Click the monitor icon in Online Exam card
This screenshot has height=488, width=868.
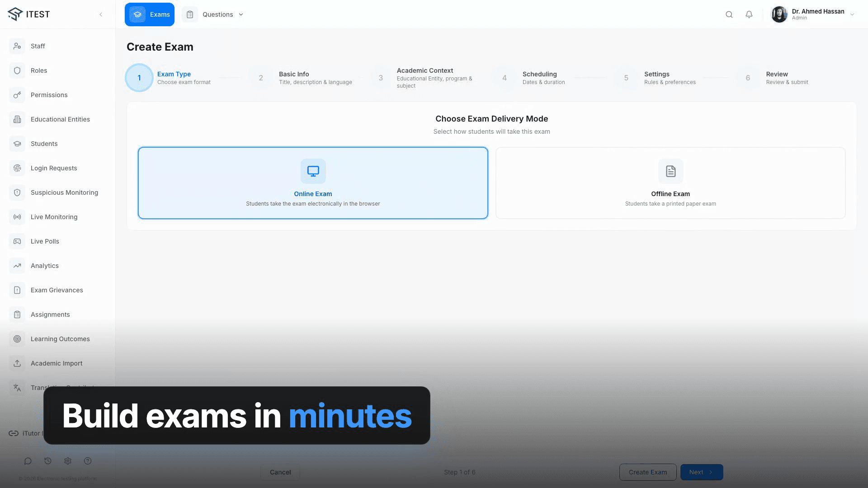coord(313,171)
